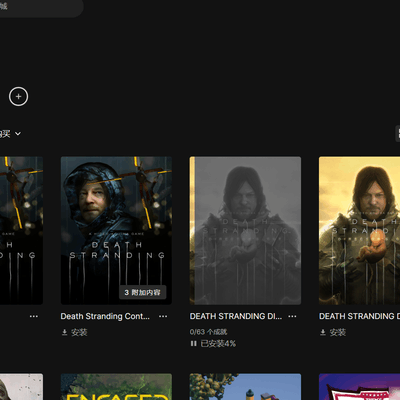Click the Death Stranding Cont... title text

point(105,316)
